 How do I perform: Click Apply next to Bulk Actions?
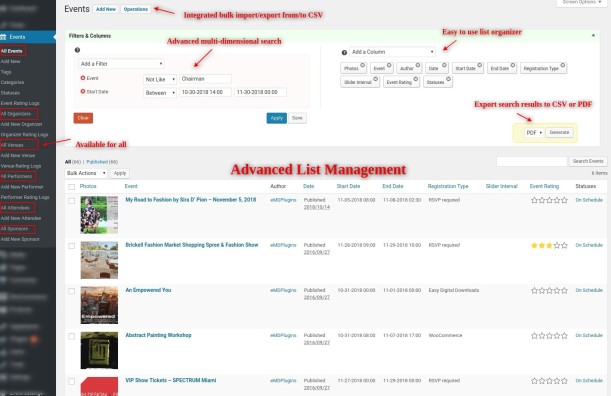(120, 173)
